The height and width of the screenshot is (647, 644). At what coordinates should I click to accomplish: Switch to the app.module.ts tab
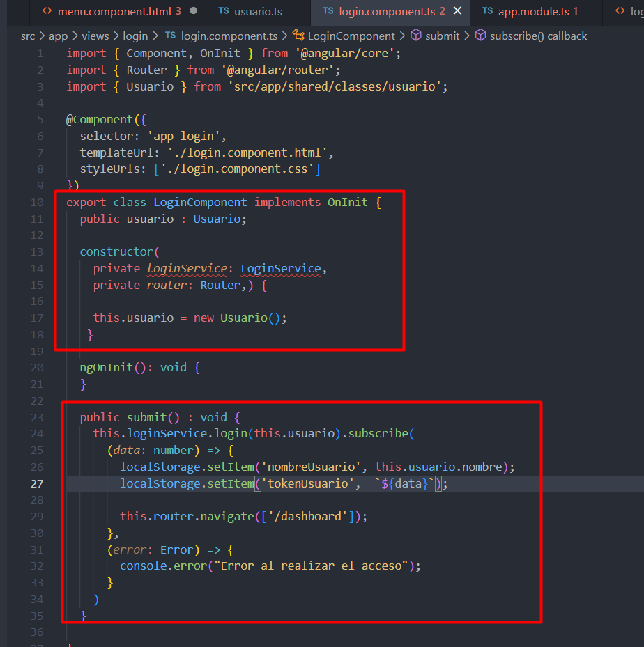tap(533, 11)
